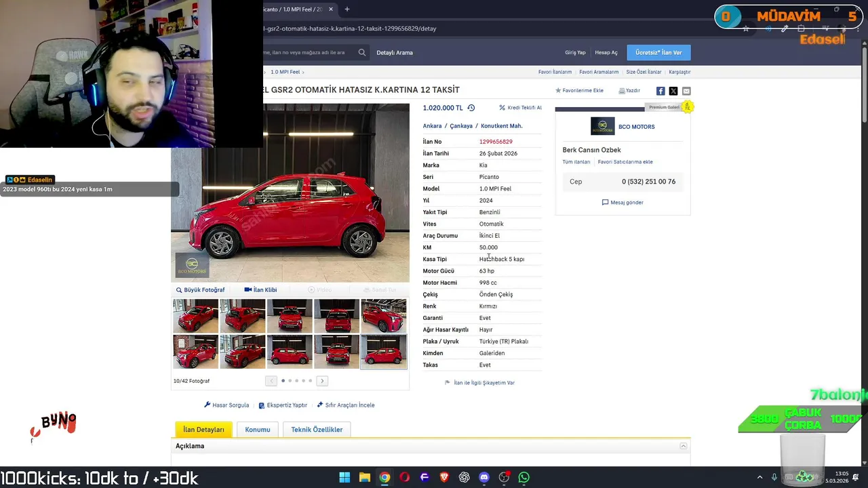Click Mesaj gönder chat icon
This screenshot has width=868, height=488.
(623, 202)
